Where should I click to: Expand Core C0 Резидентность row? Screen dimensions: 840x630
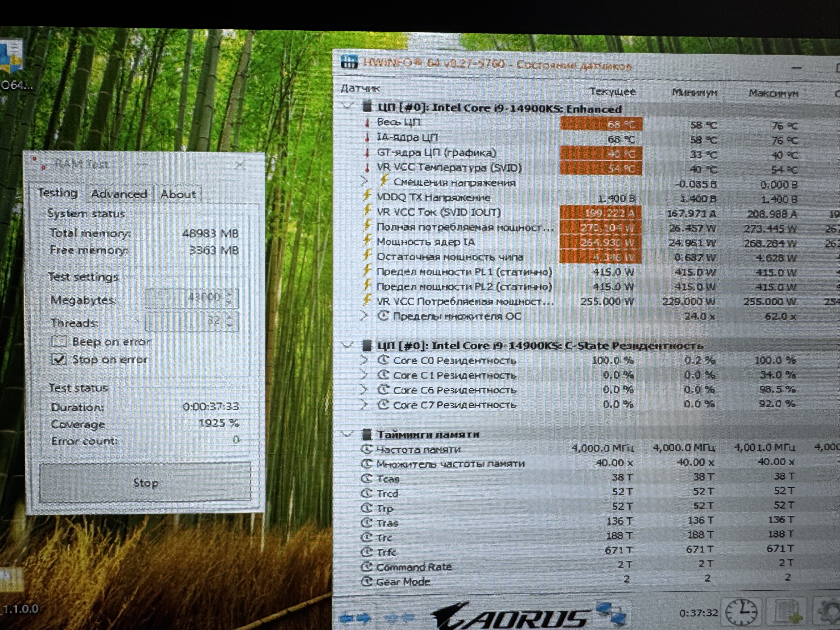click(364, 360)
